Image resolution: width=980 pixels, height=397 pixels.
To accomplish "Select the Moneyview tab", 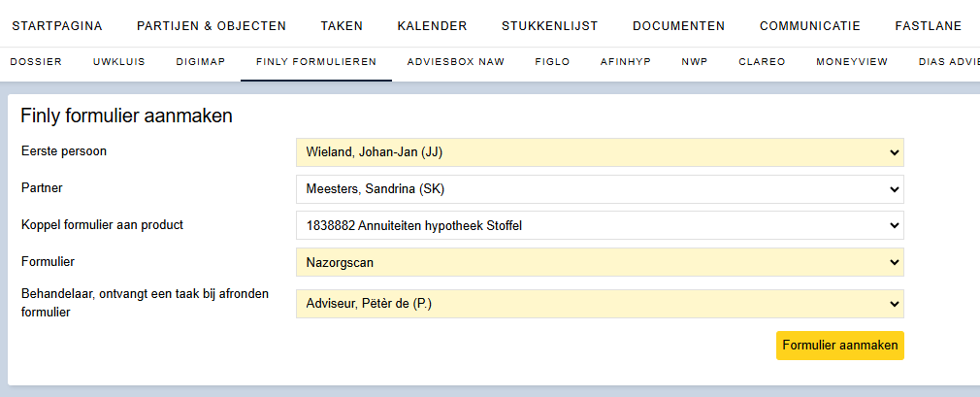I will click(852, 62).
